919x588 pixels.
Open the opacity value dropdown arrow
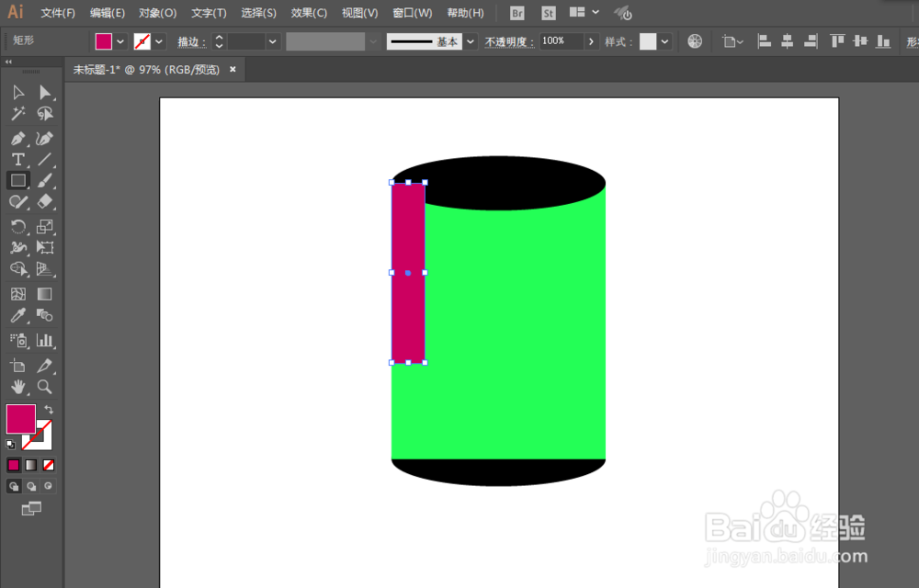pos(592,40)
